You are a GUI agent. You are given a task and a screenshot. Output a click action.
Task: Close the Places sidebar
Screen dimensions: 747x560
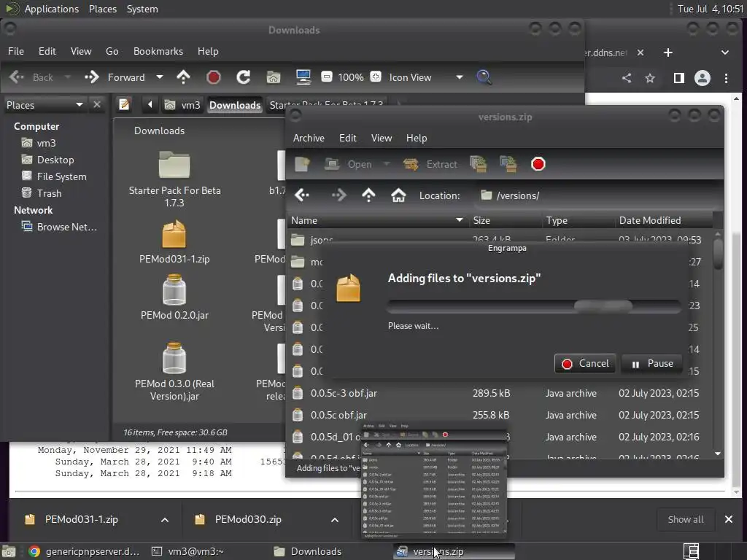click(97, 104)
